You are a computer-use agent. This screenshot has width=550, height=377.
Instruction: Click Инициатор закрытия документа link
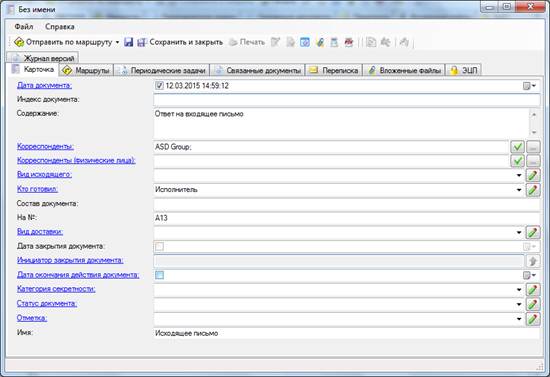click(x=70, y=260)
